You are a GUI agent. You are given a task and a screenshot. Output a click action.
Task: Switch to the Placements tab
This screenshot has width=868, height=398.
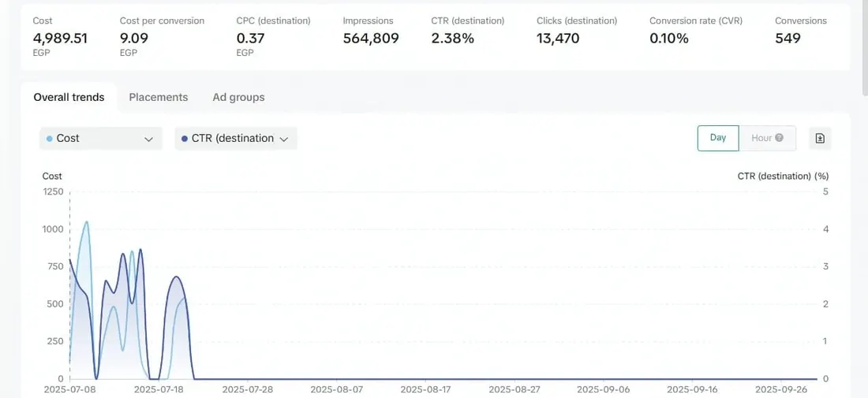159,97
